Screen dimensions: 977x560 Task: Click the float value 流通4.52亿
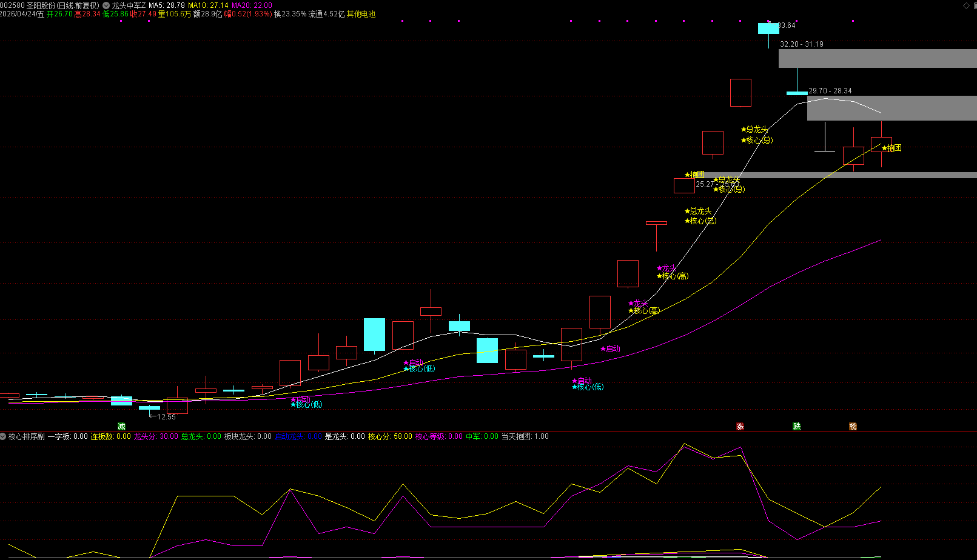(x=326, y=14)
